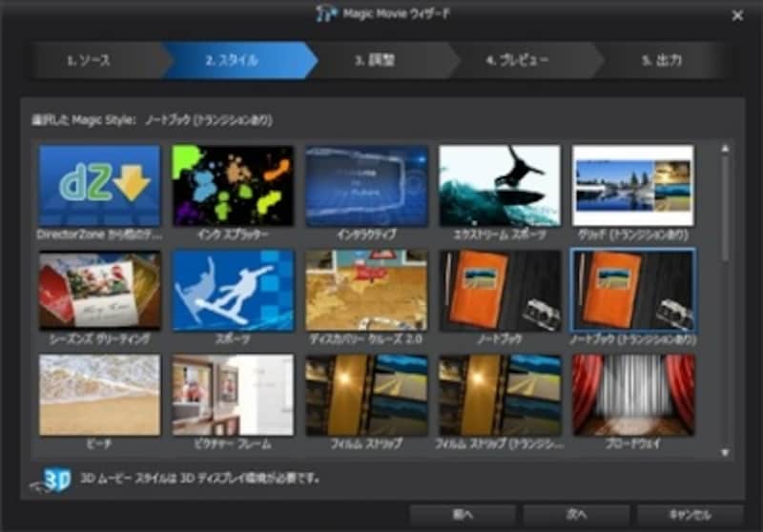Click the 3D glasses icon
This screenshot has height=532, width=763.
[x=52, y=481]
